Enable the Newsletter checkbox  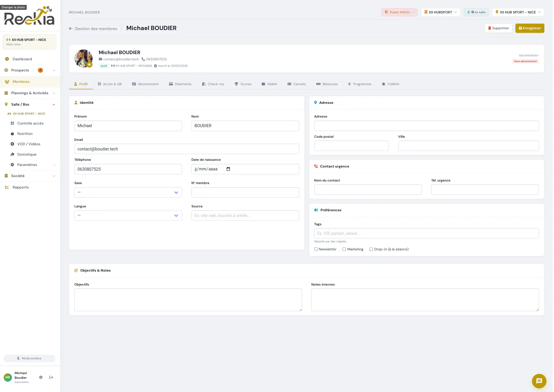pyautogui.click(x=316, y=249)
